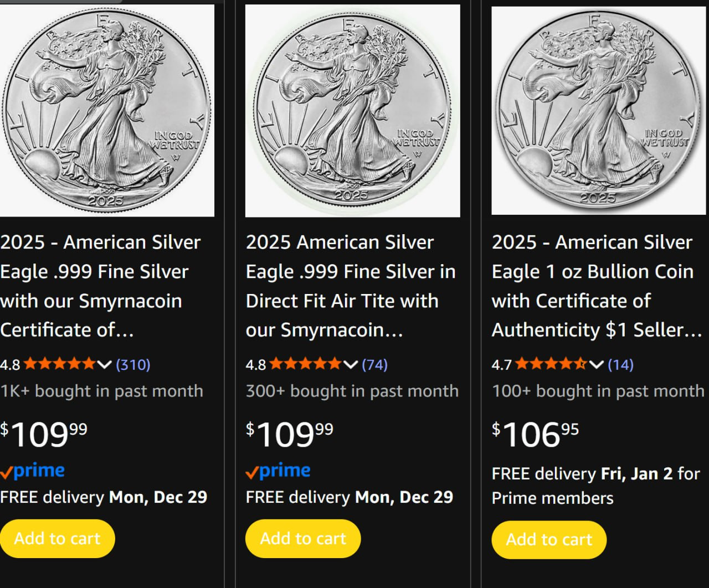The width and height of the screenshot is (709, 588).
Task: Open the (310) reviews link
Action: 133,364
